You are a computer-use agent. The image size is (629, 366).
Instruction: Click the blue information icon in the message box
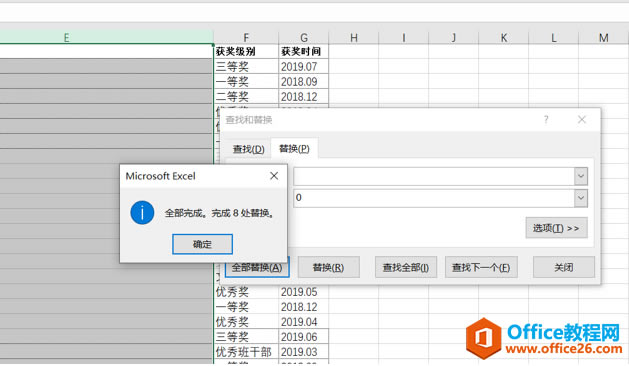click(x=142, y=213)
